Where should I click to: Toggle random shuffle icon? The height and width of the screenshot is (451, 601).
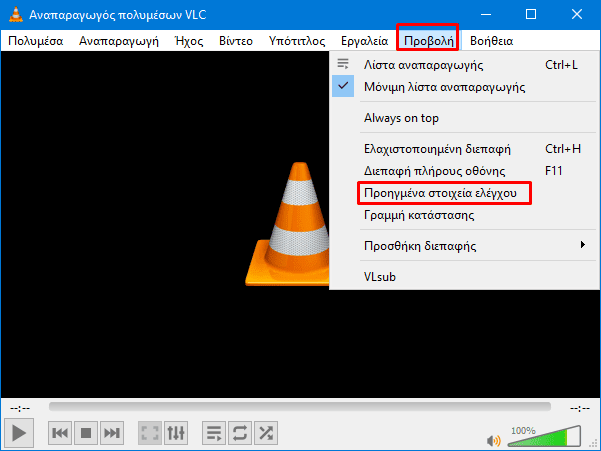tap(266, 433)
